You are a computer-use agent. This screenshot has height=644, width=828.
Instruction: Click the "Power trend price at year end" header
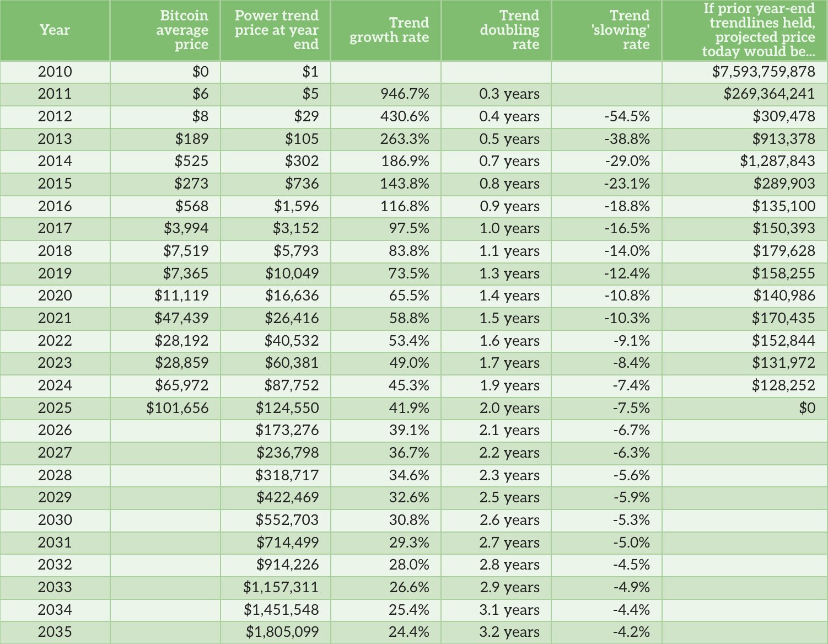(x=277, y=30)
